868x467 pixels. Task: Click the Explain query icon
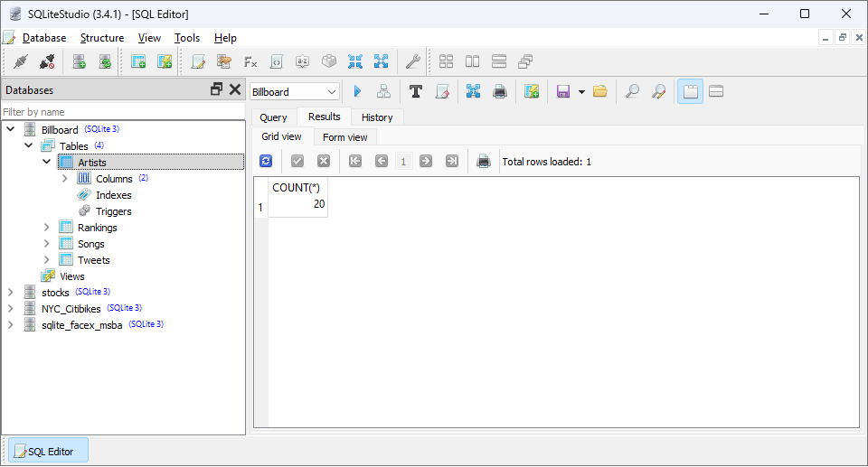(x=383, y=91)
